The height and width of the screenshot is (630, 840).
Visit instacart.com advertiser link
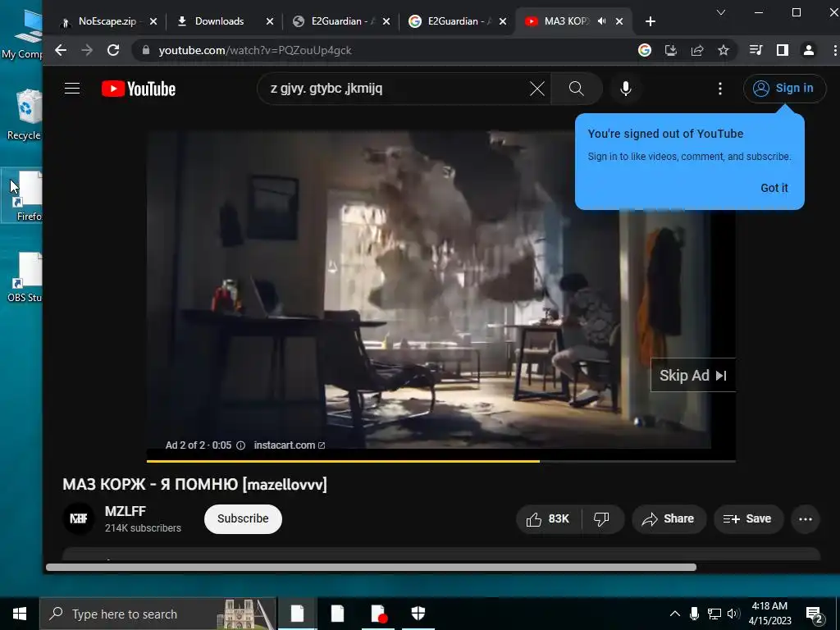point(290,445)
